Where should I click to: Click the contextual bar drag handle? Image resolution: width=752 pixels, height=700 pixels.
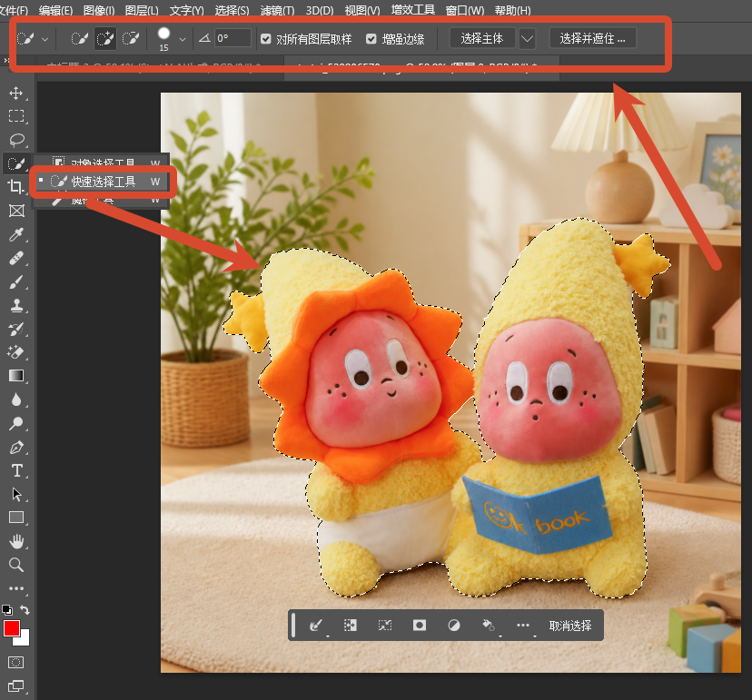[293, 626]
